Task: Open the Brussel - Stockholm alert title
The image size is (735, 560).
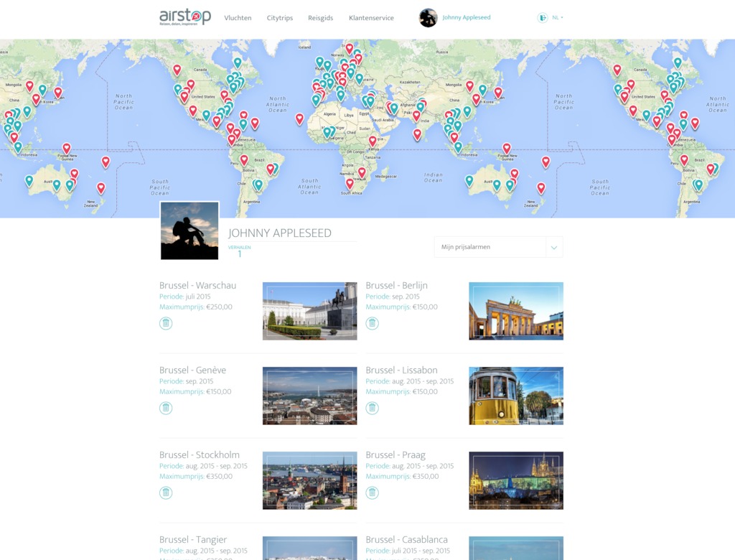Action: pos(200,455)
